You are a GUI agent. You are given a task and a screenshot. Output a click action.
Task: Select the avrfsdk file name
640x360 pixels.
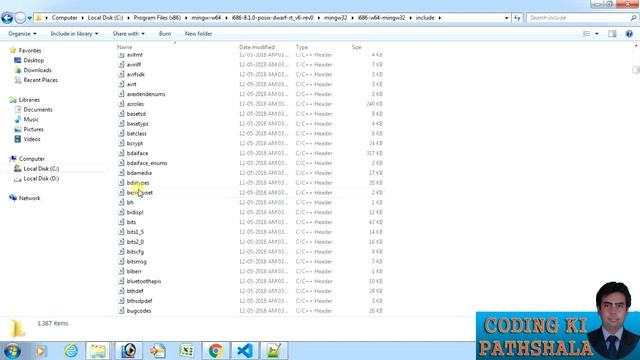(136, 75)
